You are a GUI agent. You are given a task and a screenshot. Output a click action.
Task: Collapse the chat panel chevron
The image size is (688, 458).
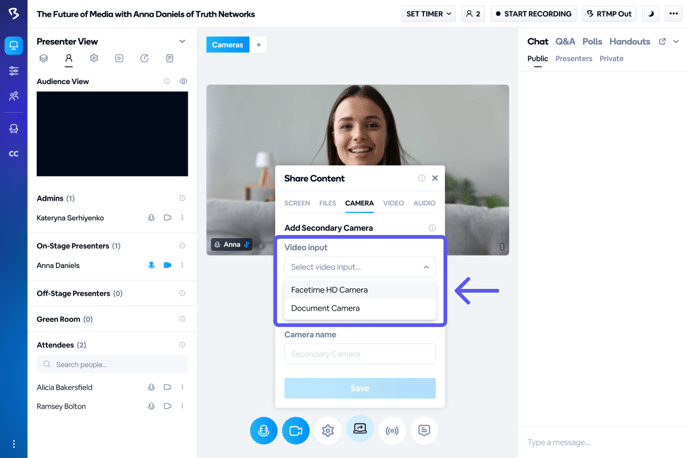pos(676,41)
